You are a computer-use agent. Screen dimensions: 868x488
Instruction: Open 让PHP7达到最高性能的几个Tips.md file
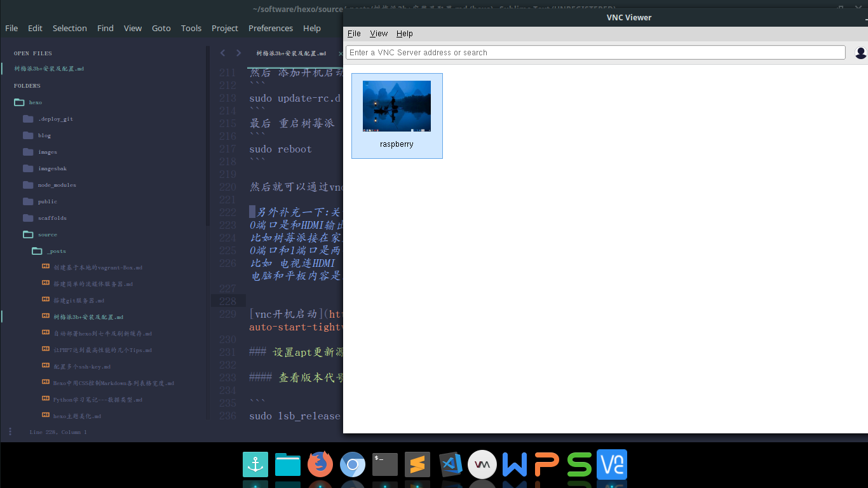[x=102, y=349]
